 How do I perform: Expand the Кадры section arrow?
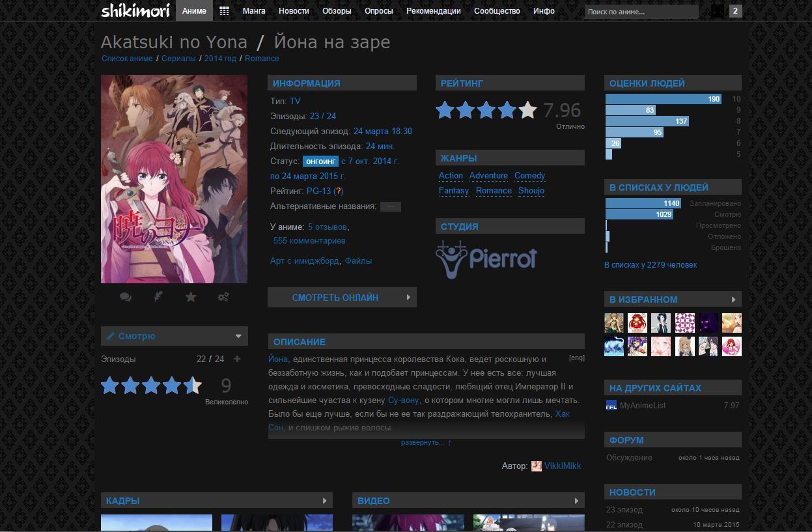[325, 501]
